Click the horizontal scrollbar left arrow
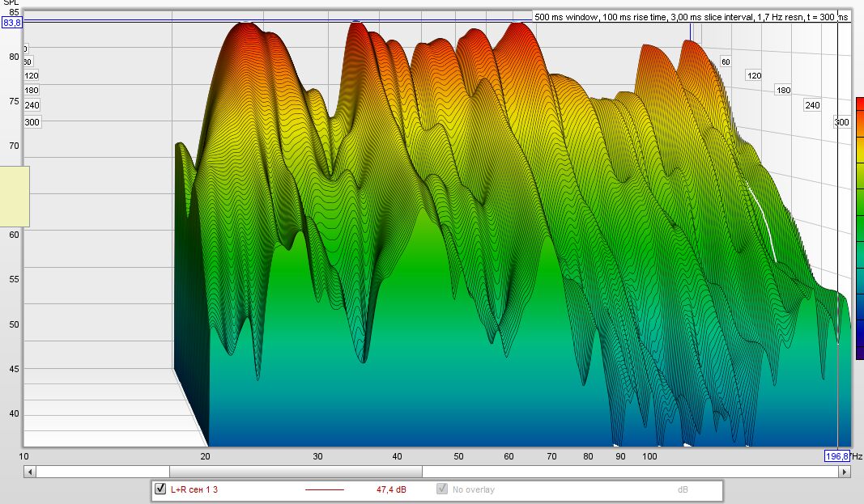 click(x=29, y=472)
